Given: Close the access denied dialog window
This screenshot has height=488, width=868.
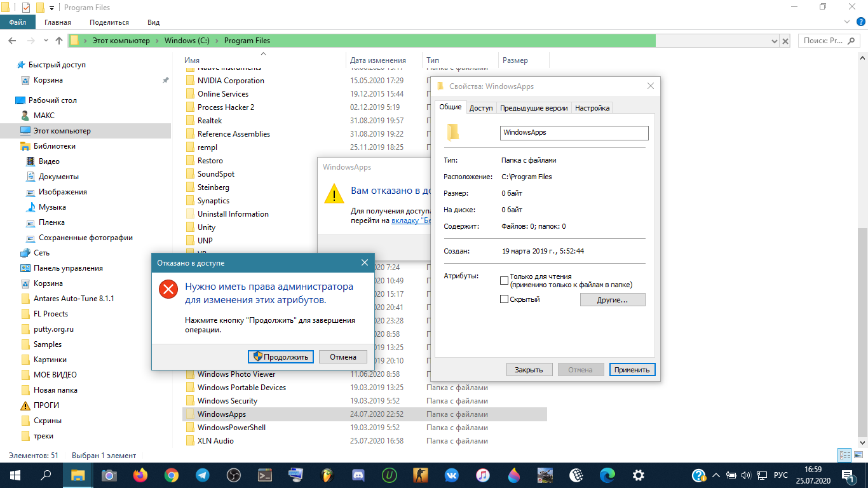Looking at the screenshot, I should pyautogui.click(x=365, y=262).
